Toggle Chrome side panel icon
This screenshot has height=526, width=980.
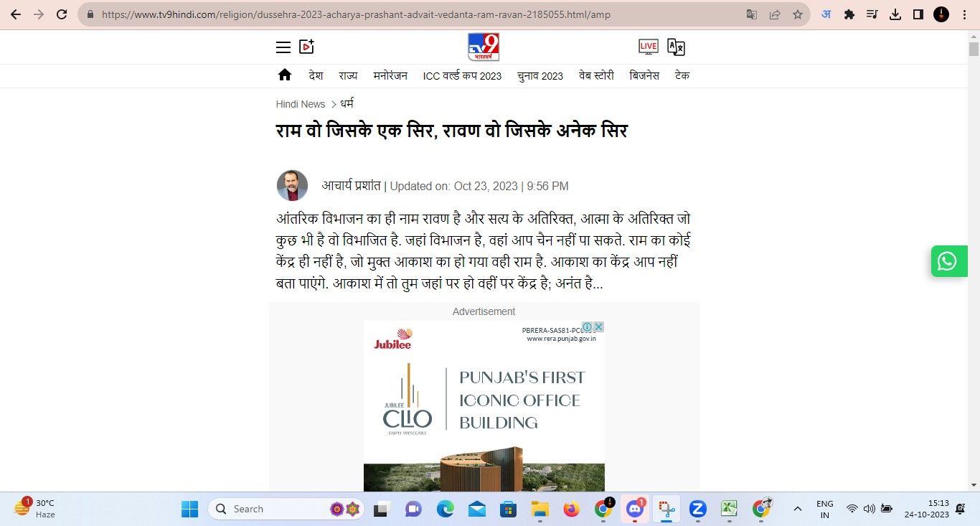tap(918, 14)
